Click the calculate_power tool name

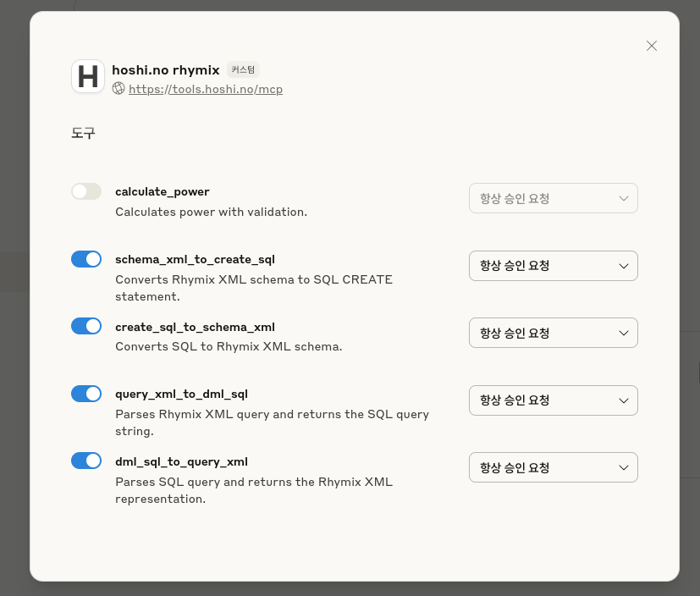162,192
